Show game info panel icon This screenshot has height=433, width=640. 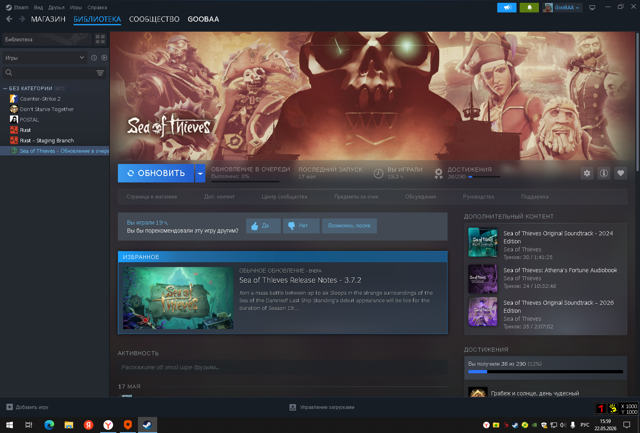(x=604, y=173)
